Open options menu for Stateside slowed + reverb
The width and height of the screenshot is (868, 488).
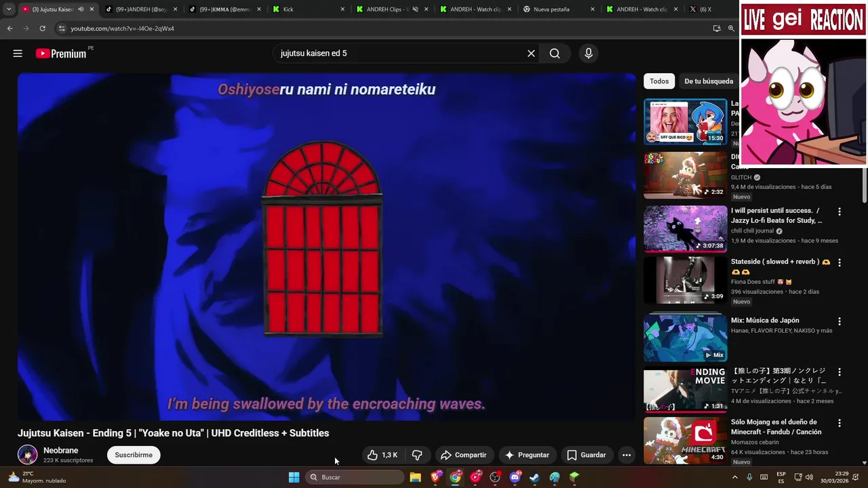coord(840,262)
